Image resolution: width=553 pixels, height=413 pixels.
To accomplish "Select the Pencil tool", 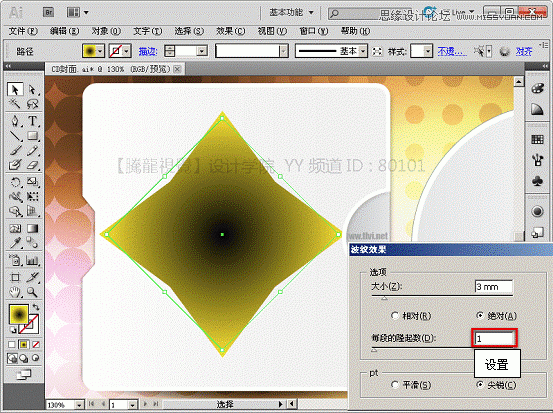I will pos(32,151).
